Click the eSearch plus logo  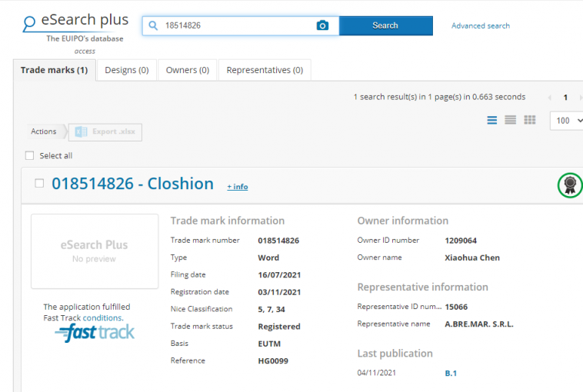tap(75, 22)
